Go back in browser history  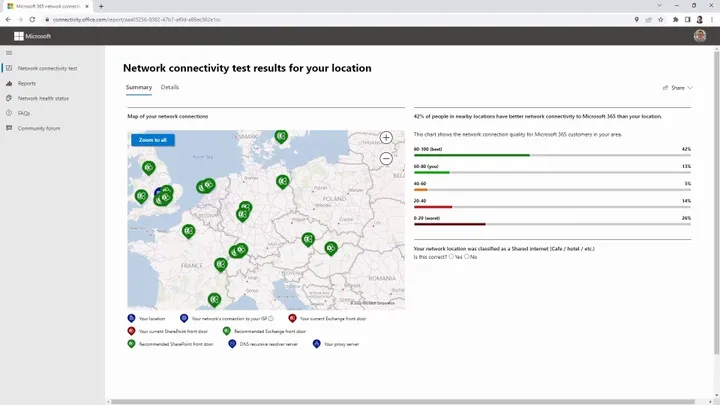(8, 19)
